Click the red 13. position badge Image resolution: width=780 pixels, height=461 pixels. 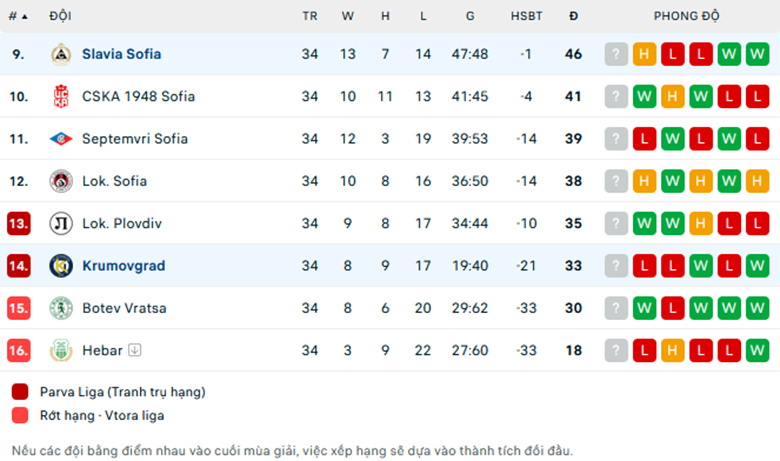point(18,223)
